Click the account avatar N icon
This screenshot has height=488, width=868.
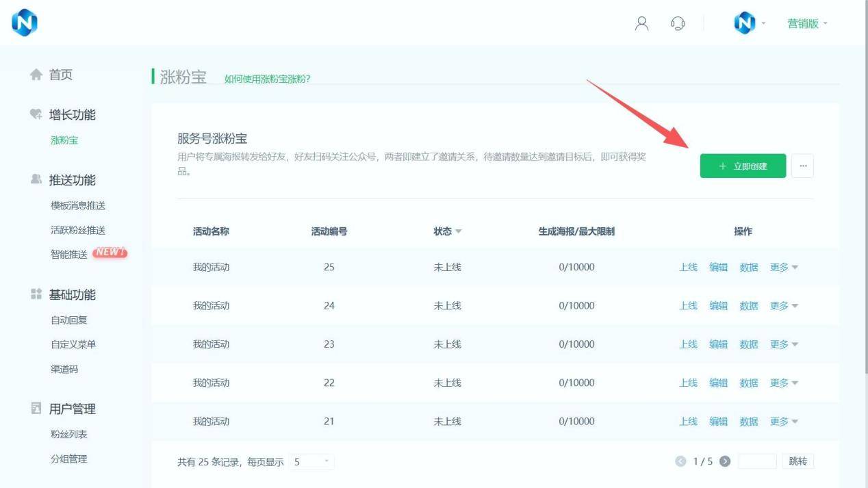coord(744,23)
